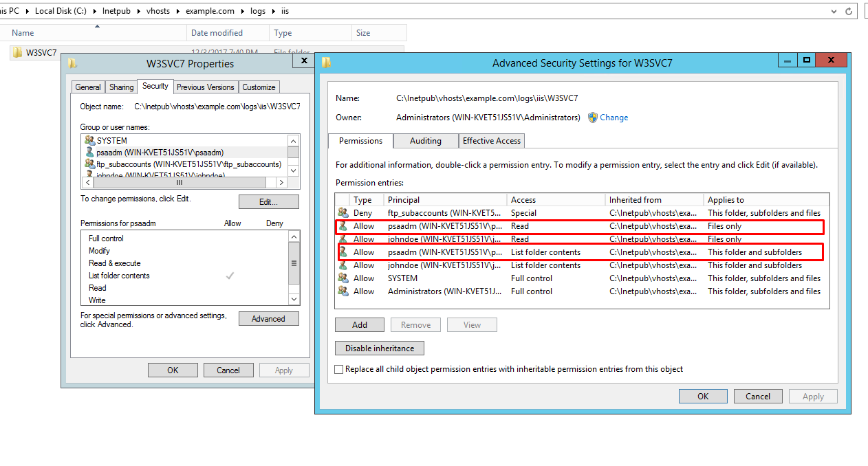Click the Change owner link
The image size is (868, 466).
pos(614,118)
